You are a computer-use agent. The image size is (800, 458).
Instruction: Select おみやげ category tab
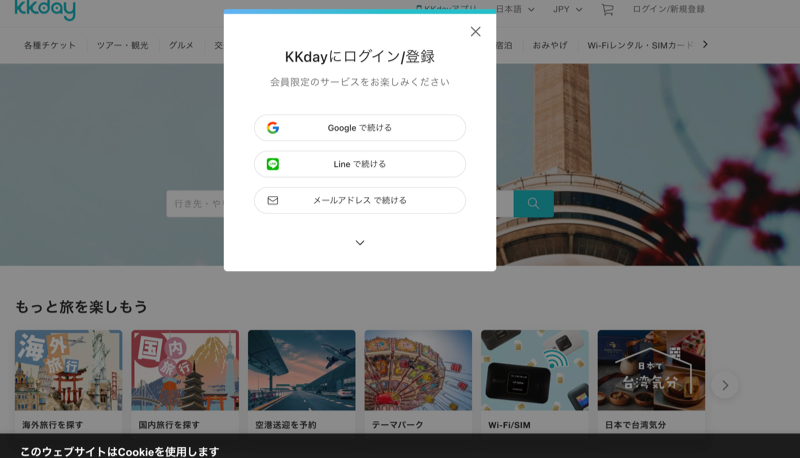[x=550, y=45]
